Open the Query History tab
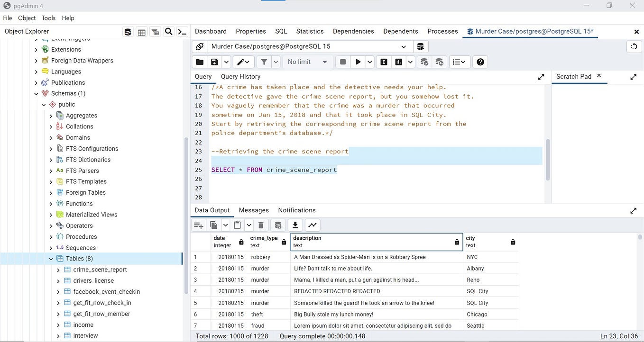The height and width of the screenshot is (342, 644). click(x=240, y=77)
